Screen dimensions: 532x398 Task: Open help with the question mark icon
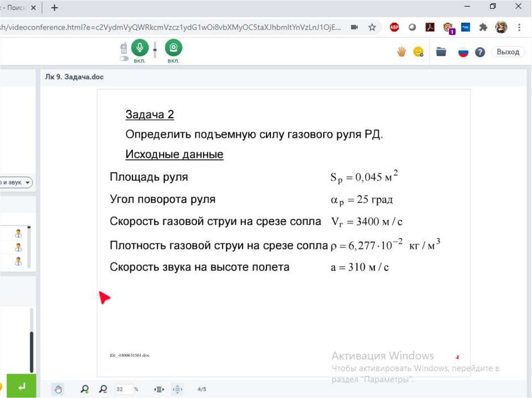tap(480, 52)
